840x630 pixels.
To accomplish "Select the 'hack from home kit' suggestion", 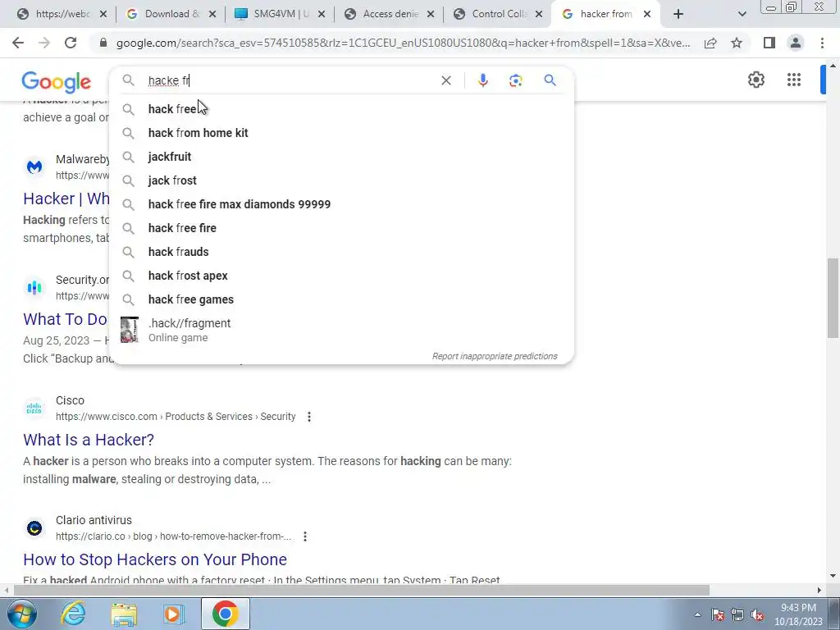I will coord(342,133).
